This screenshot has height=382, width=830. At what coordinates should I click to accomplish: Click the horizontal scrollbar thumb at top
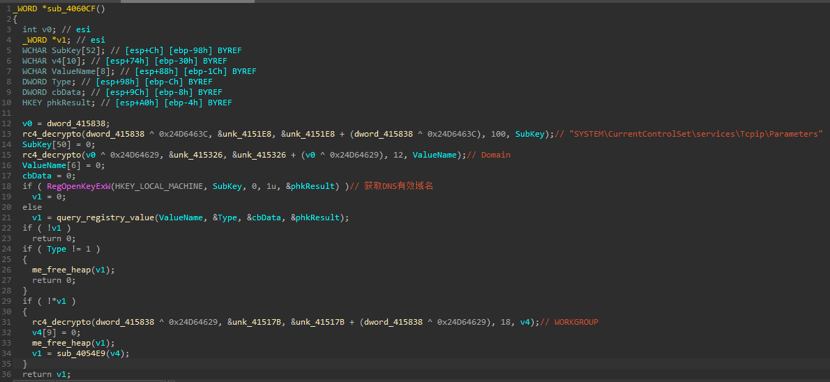point(187,1)
